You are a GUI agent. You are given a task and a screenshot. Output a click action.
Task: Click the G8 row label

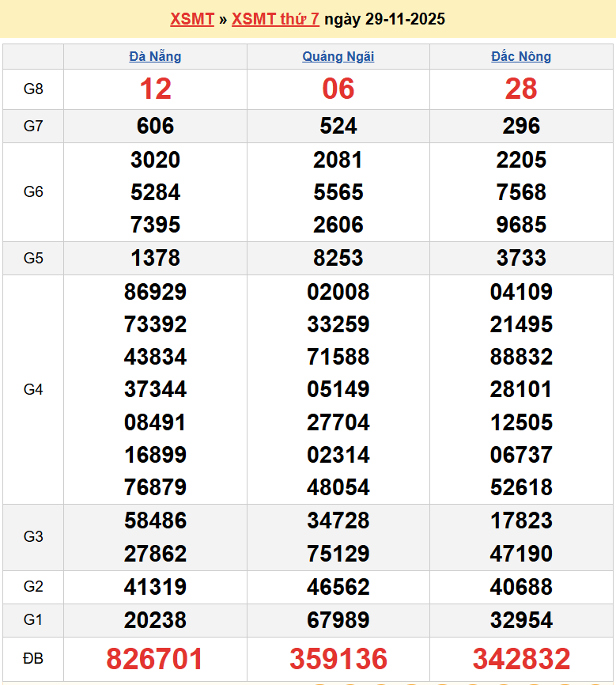click(x=33, y=89)
